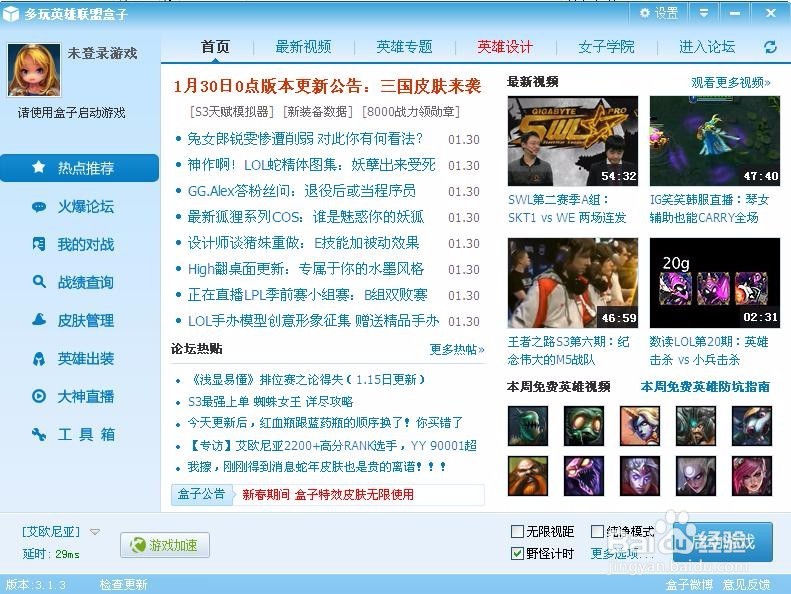Open the 英雄设计 tab

(505, 47)
